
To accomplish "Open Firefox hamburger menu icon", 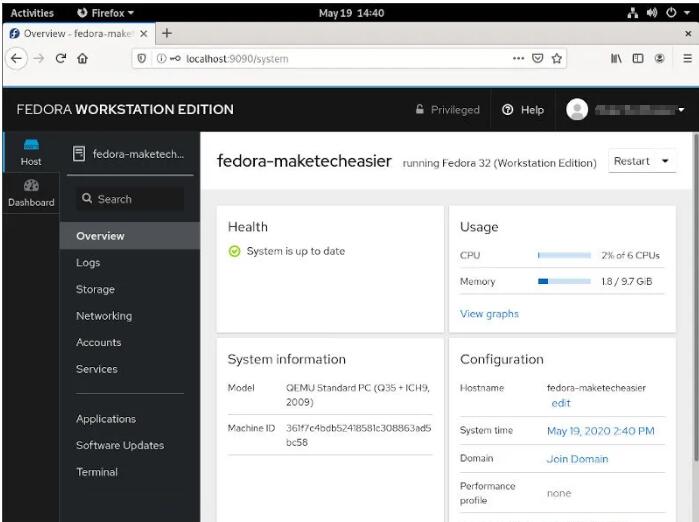I will point(687,59).
